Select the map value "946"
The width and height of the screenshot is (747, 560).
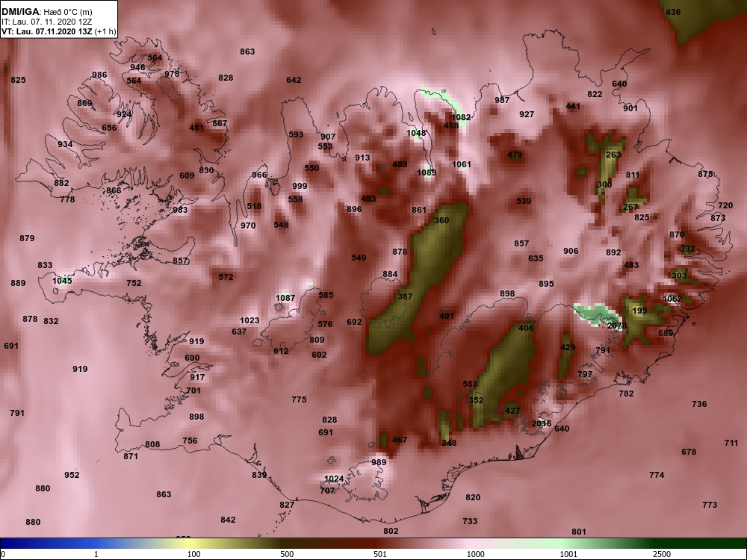(x=137, y=67)
